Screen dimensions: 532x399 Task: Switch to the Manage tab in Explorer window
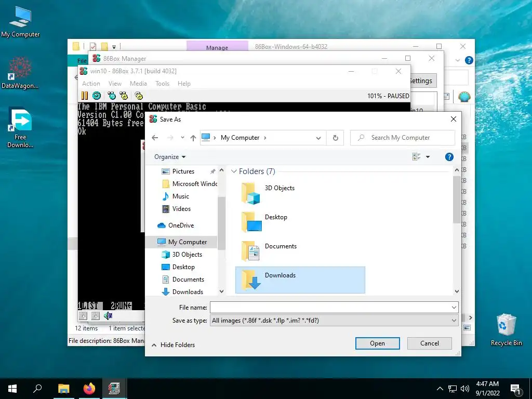click(x=217, y=47)
